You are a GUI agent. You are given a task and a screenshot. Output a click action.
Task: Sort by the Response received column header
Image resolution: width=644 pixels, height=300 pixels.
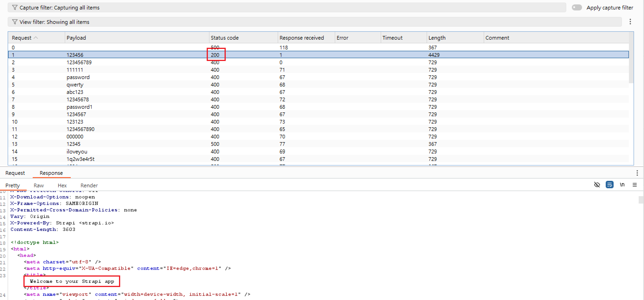tap(306, 38)
